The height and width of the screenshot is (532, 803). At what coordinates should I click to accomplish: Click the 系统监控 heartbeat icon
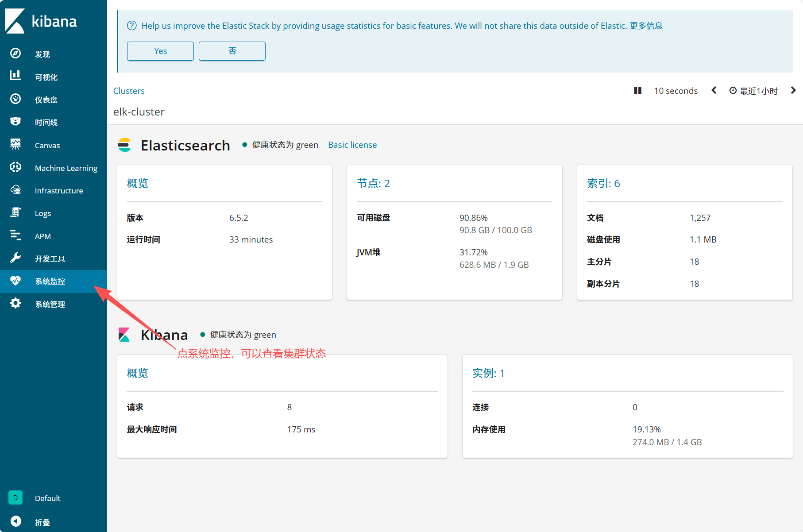[15, 281]
